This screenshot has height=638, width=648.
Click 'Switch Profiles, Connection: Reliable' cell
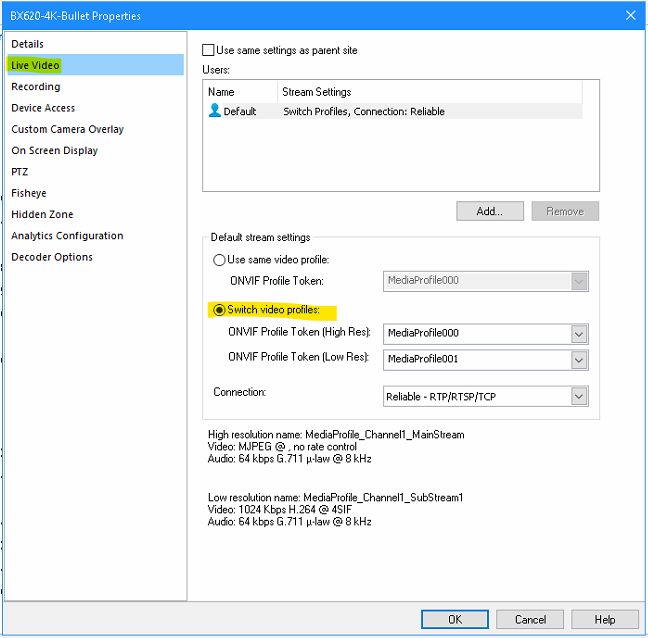(364, 112)
